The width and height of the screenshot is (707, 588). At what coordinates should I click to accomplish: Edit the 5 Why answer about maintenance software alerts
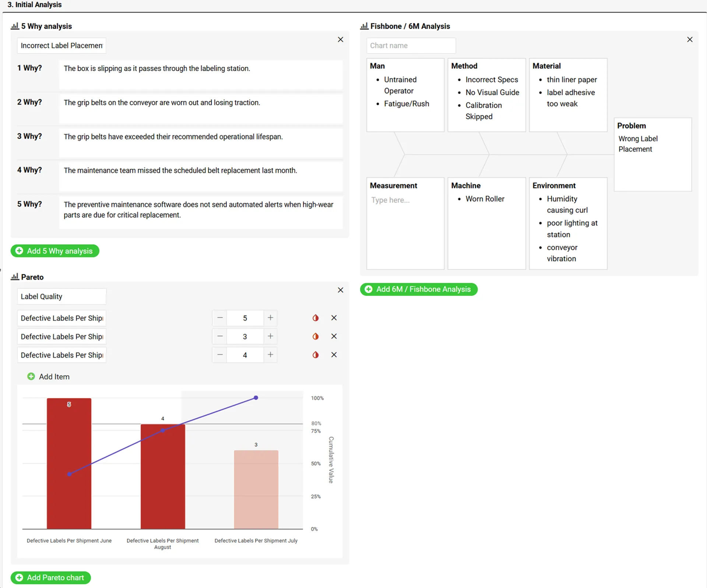pos(201,213)
